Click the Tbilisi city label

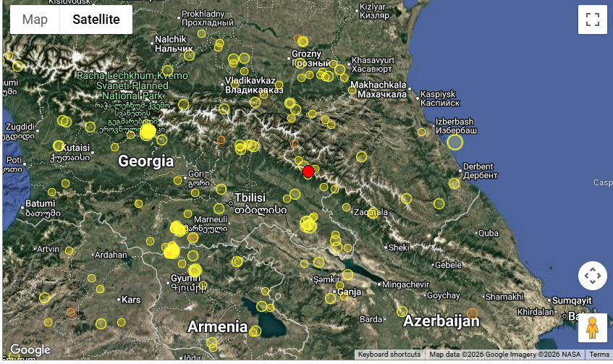[250, 198]
